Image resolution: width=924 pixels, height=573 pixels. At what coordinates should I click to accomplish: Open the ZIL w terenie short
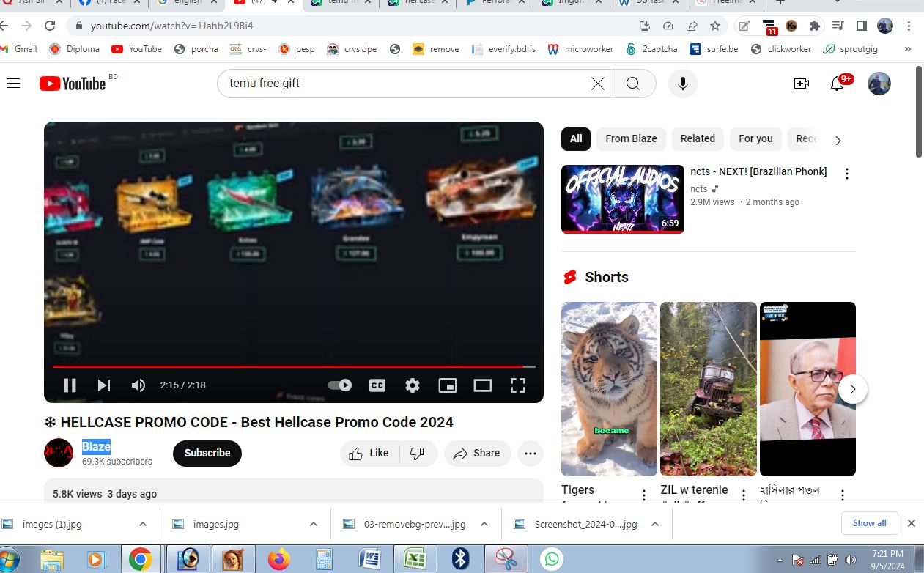pyautogui.click(x=709, y=389)
